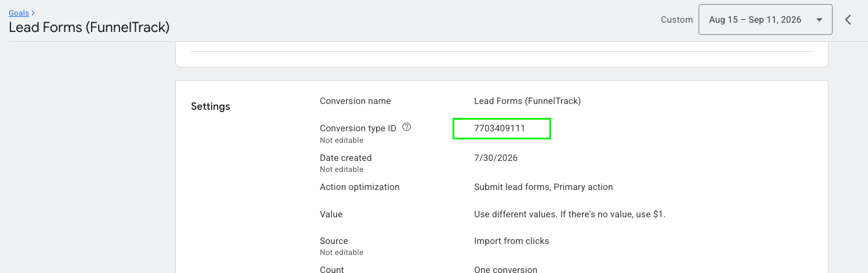This screenshot has height=273, width=868.
Task: Open the Goals breadcrumb link
Action: coord(19,13)
